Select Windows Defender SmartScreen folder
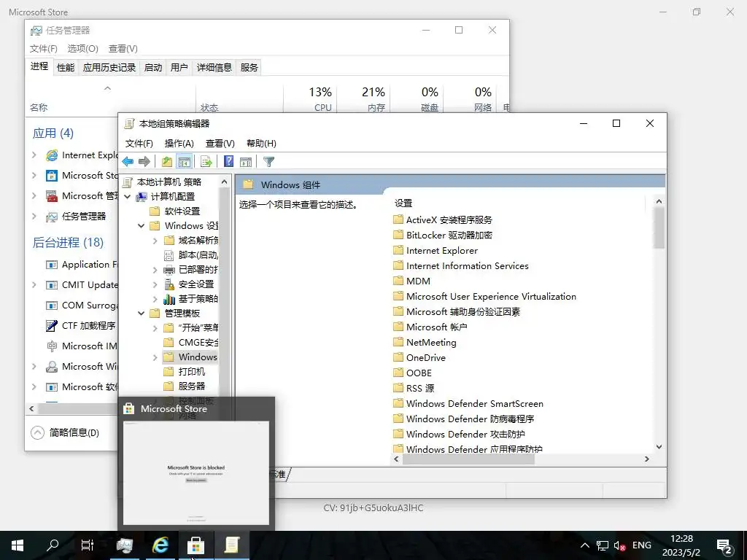Screen dimensions: 747x560 (x=468, y=404)
